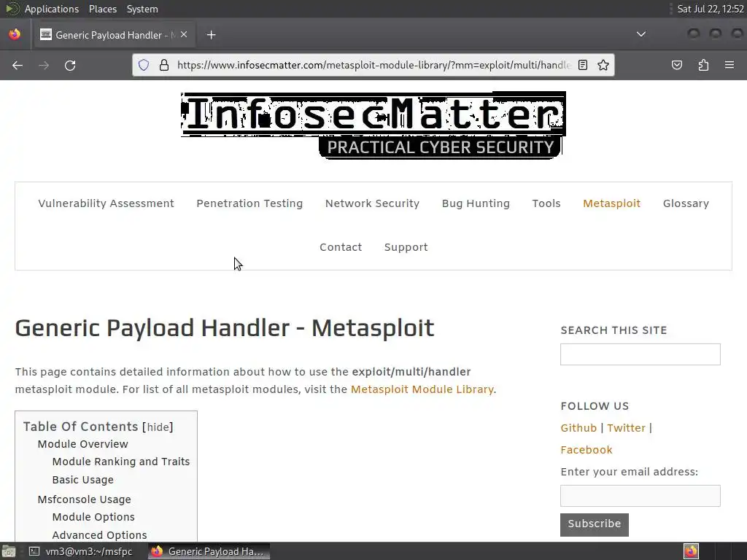Click the clock showing Sat Jul 22

tap(711, 9)
